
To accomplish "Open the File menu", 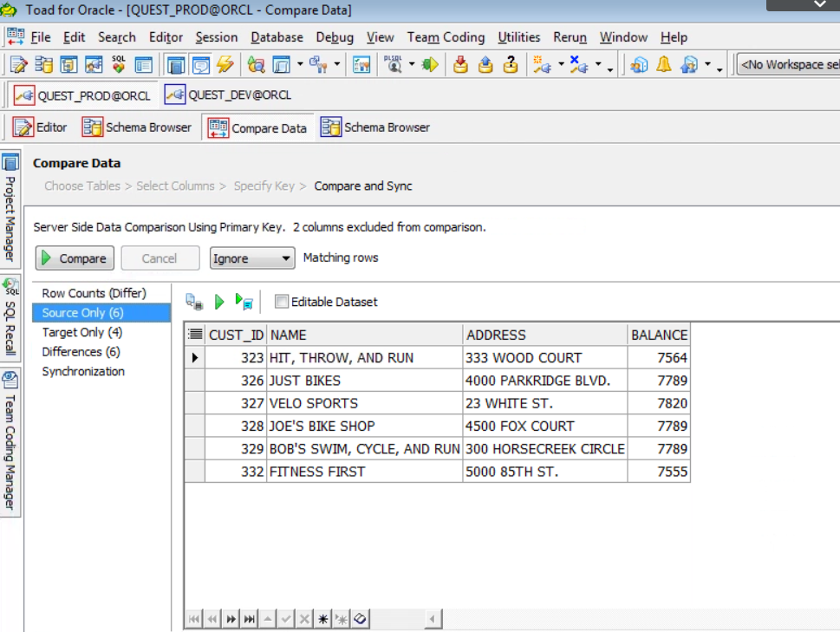I will pos(41,37).
